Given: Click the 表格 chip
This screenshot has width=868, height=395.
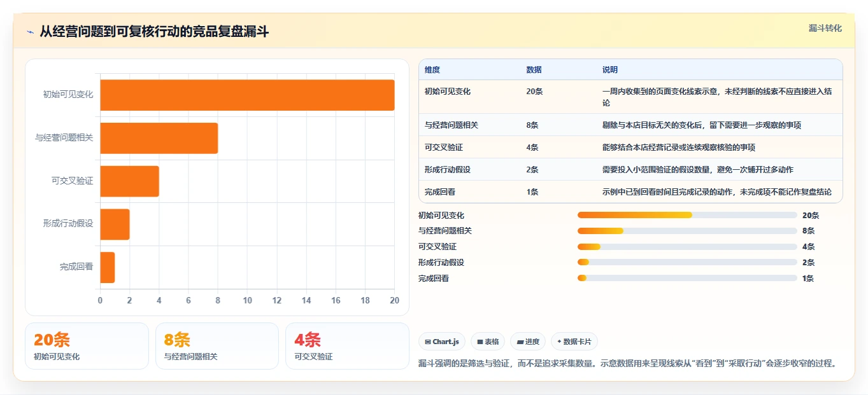Looking at the screenshot, I should pyautogui.click(x=488, y=342).
